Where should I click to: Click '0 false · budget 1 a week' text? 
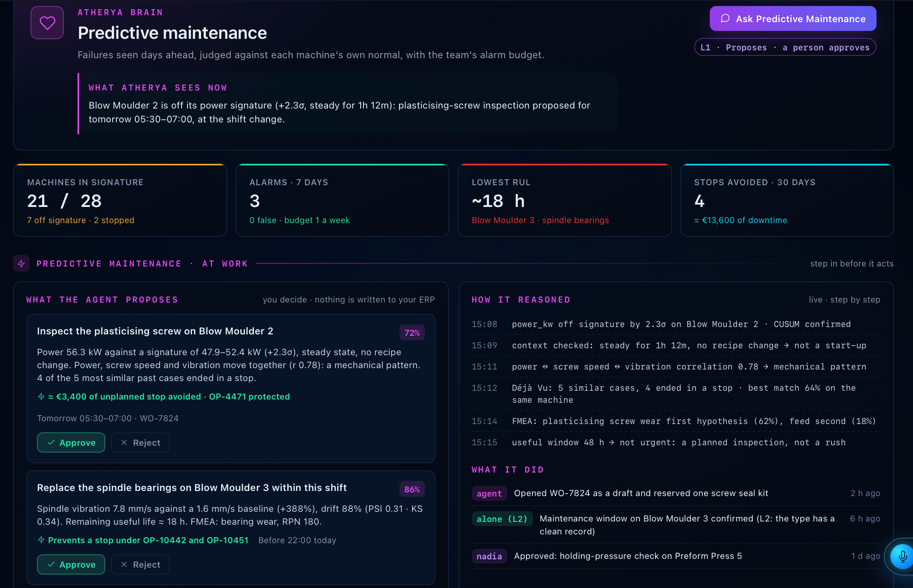tap(300, 220)
